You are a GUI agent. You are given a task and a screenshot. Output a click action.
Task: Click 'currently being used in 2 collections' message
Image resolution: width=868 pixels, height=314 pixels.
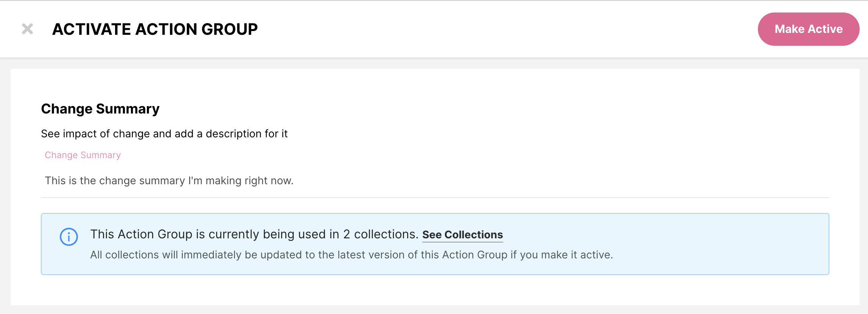pyautogui.click(x=254, y=234)
